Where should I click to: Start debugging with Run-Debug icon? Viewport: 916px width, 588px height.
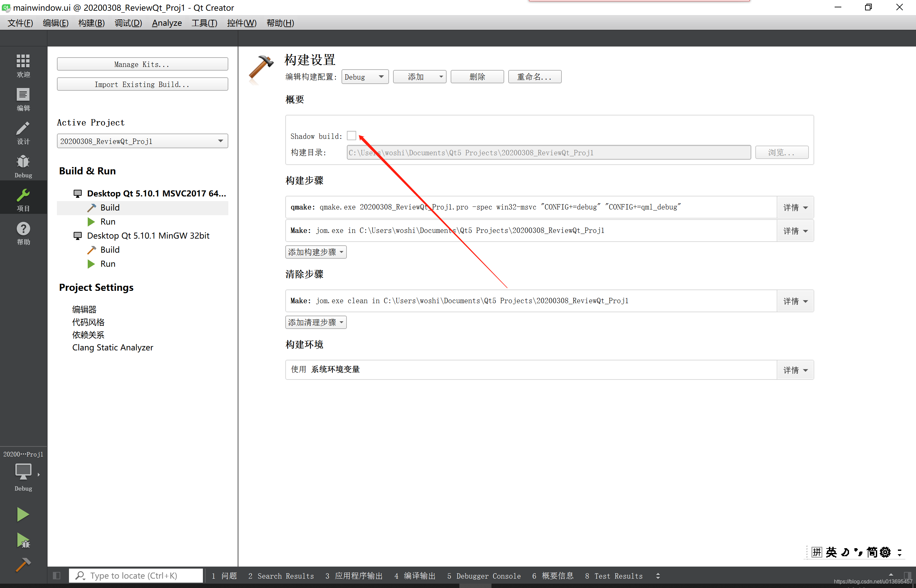(23, 541)
